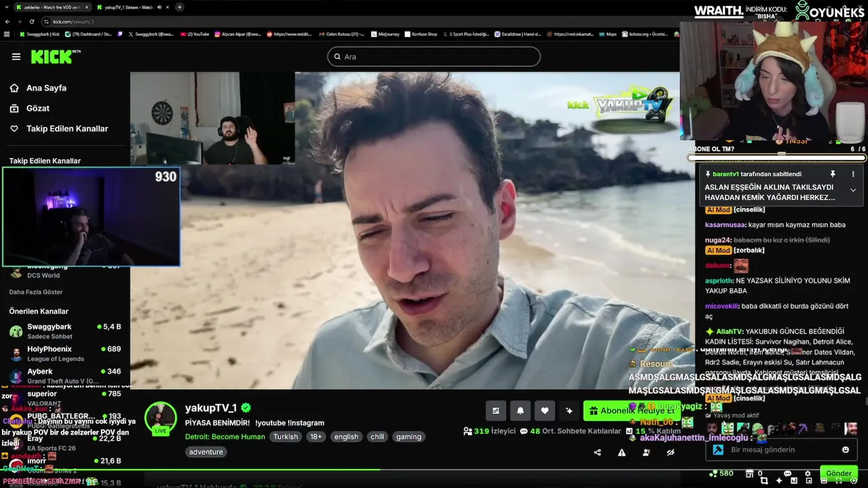This screenshot has height=488, width=868.
Task: Click the Abonelik Hediye Et button
Action: coord(632,411)
